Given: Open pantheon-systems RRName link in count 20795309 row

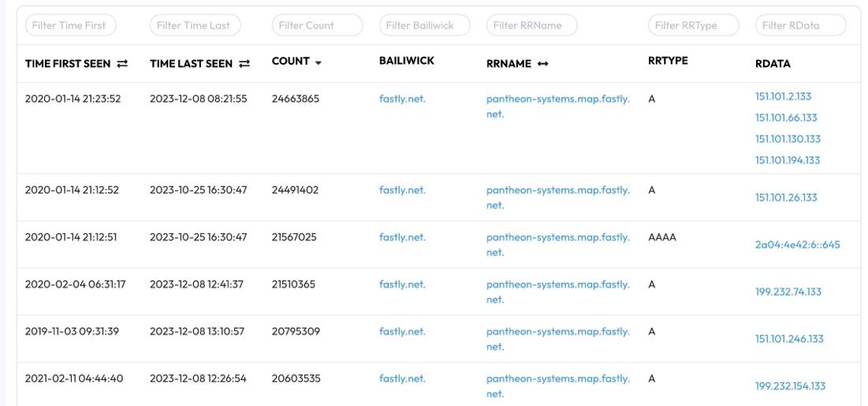Looking at the screenshot, I should click(x=558, y=339).
